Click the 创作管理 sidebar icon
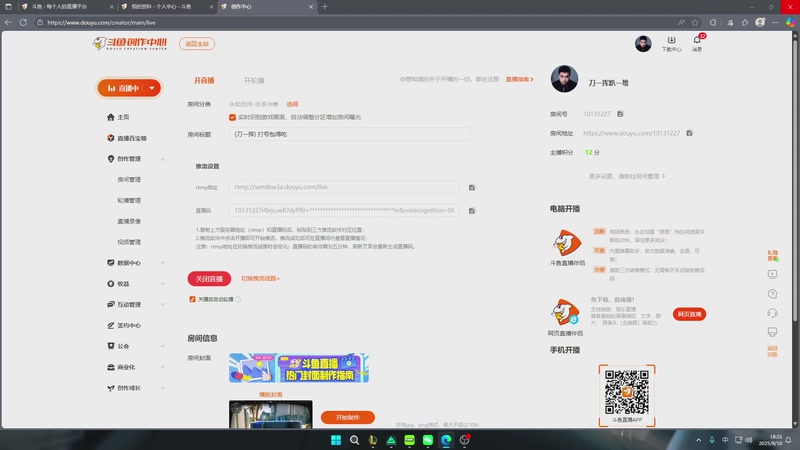The height and width of the screenshot is (450, 800). (x=111, y=159)
